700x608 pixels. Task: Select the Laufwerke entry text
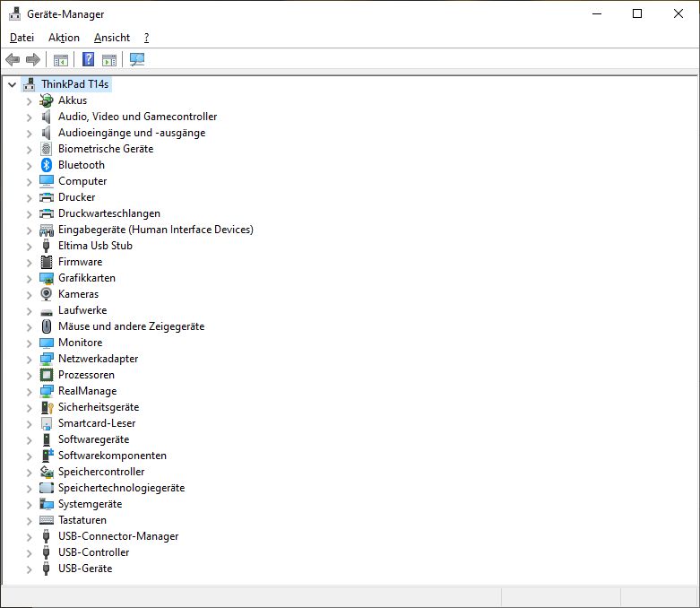point(82,310)
